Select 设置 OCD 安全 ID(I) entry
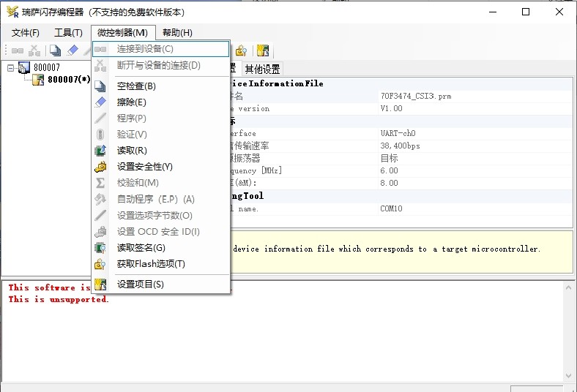 point(160,231)
